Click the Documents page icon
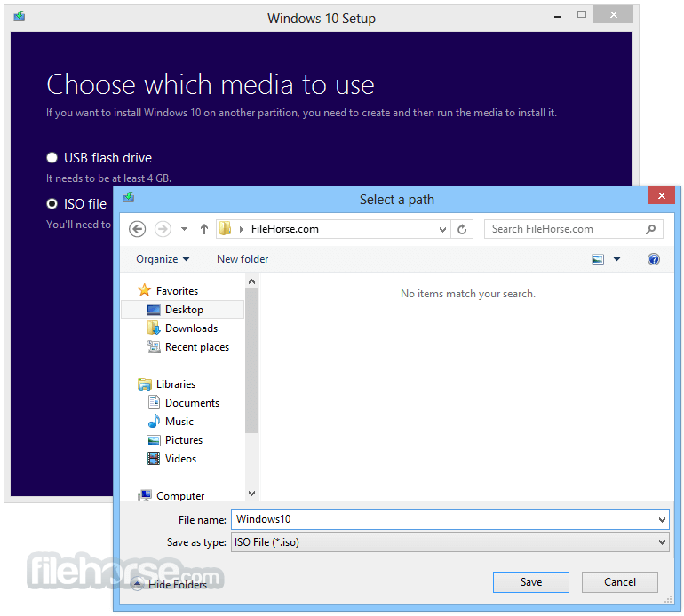Viewport: 684px width, 616px height. [x=154, y=402]
